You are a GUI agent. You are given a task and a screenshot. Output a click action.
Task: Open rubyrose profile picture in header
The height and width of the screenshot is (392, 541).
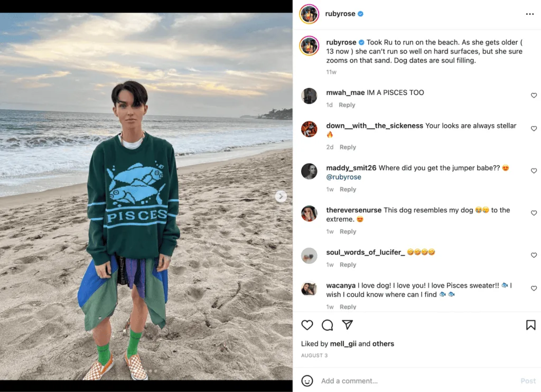pos(309,14)
